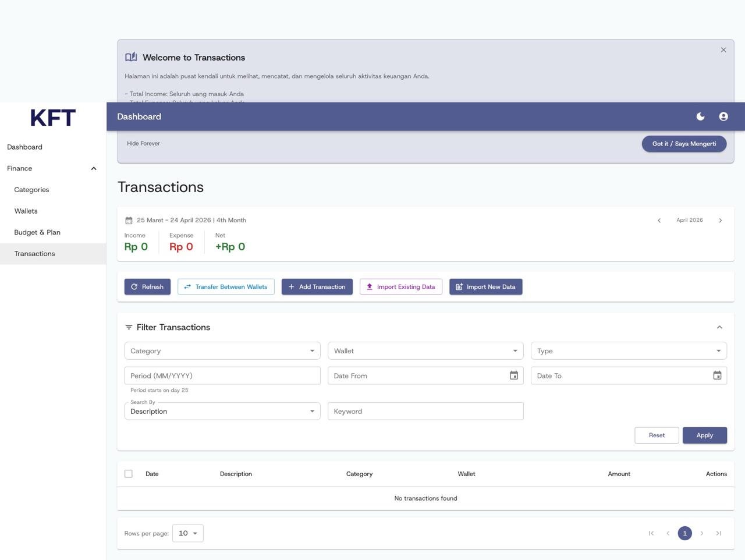Dismiss the welcome banner with the X

pyautogui.click(x=723, y=49)
